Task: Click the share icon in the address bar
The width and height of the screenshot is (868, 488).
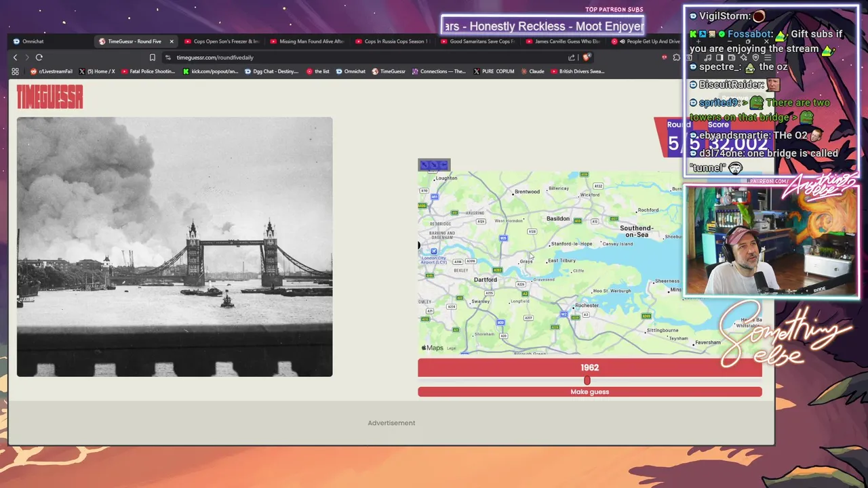Action: point(572,58)
